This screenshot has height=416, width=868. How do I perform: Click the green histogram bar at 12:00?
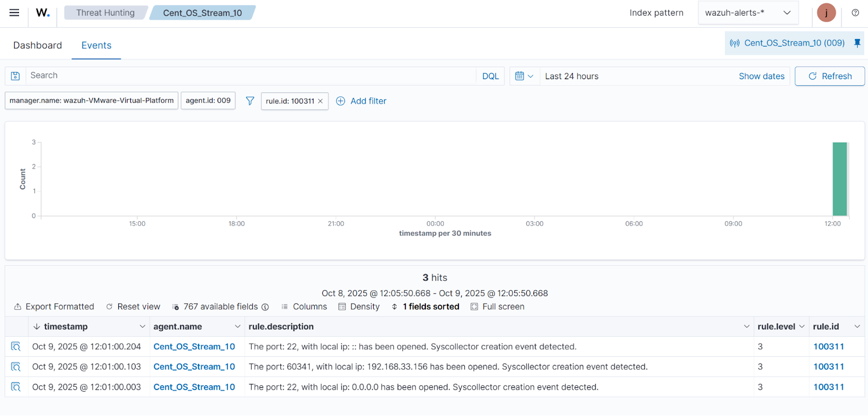click(840, 179)
